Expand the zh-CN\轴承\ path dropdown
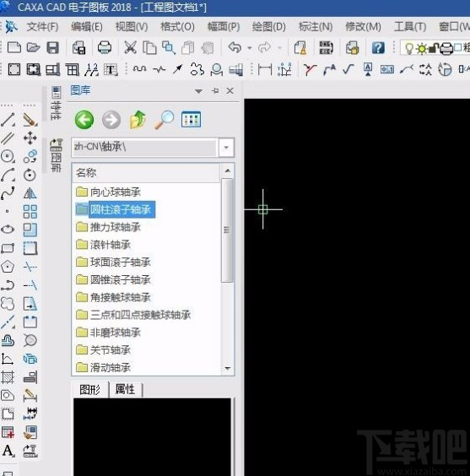Image resolution: width=470 pixels, height=476 pixels. coord(226,148)
